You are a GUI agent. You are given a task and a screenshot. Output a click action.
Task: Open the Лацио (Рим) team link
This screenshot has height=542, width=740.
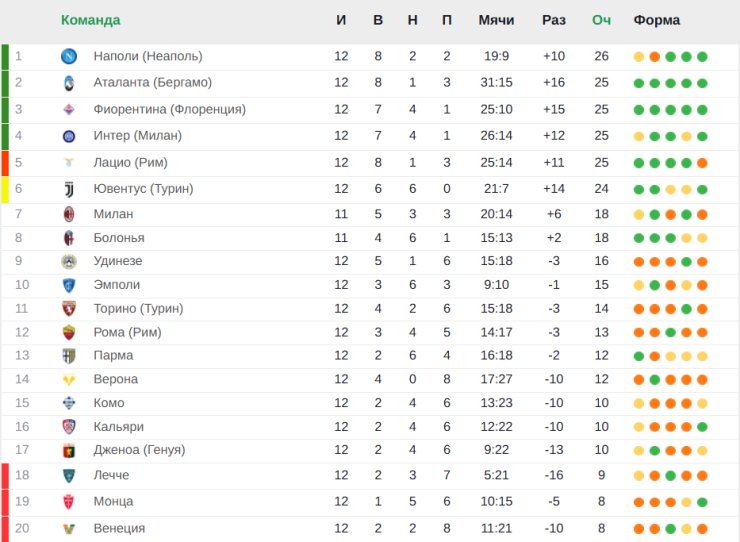[x=130, y=162]
